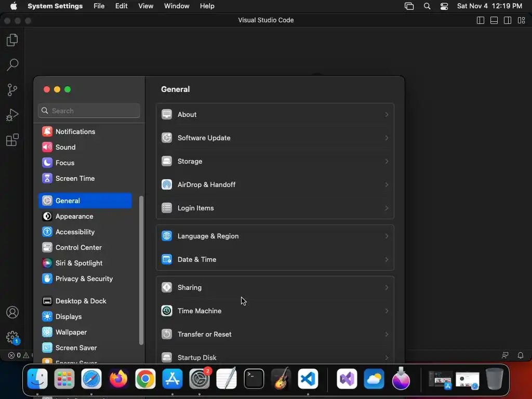Open Firefox from the Dock
Image resolution: width=532 pixels, height=399 pixels.
(118, 379)
